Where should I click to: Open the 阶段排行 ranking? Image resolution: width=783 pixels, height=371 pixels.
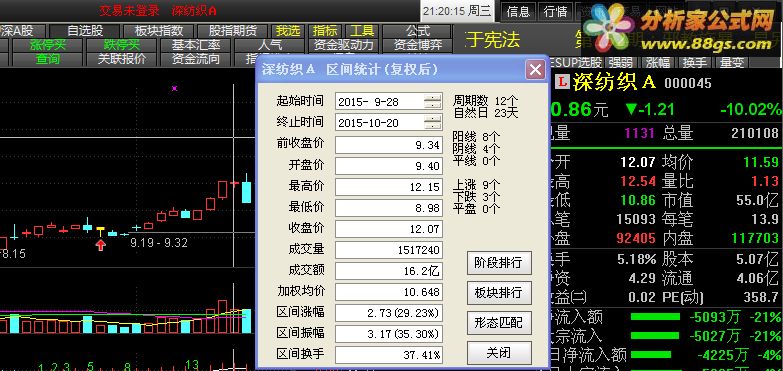click(499, 263)
